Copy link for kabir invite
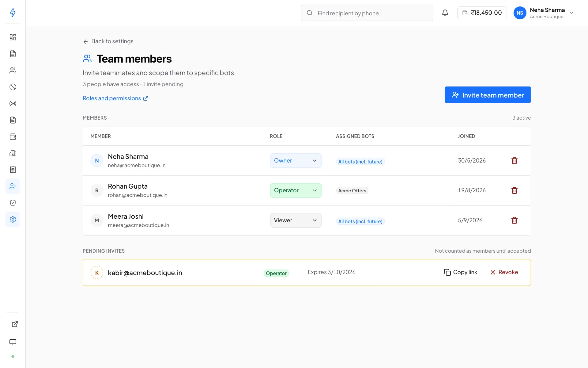 [x=461, y=272]
